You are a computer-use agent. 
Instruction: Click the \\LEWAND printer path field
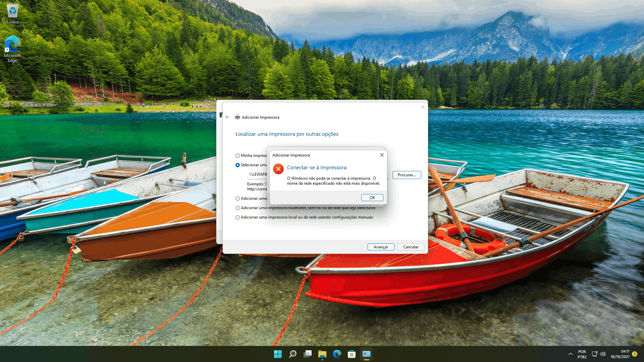257,174
